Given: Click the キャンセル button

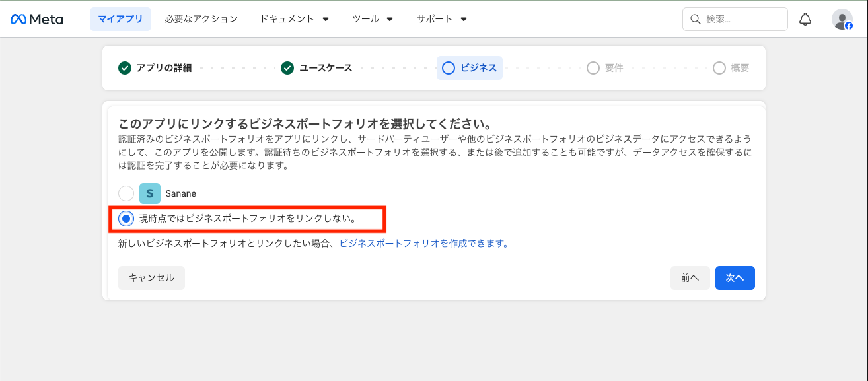Looking at the screenshot, I should pyautogui.click(x=151, y=278).
